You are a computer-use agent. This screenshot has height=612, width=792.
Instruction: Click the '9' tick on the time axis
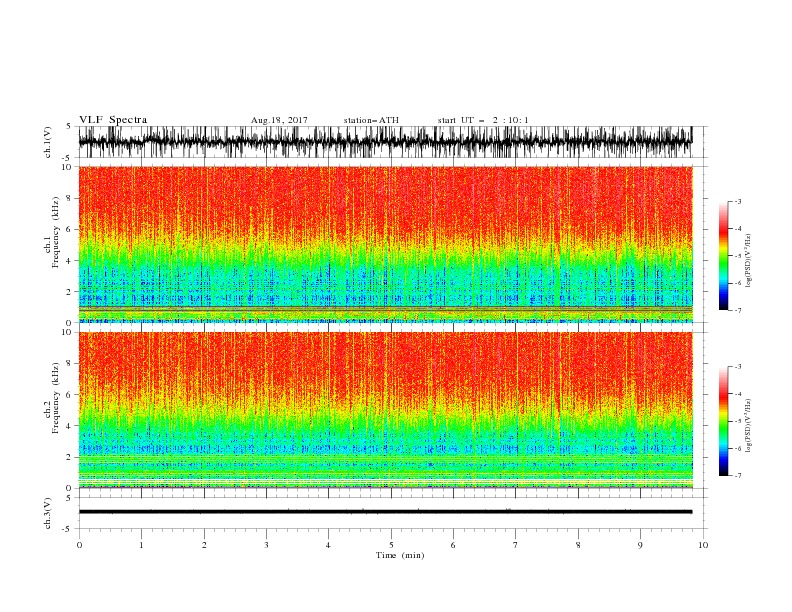point(640,545)
